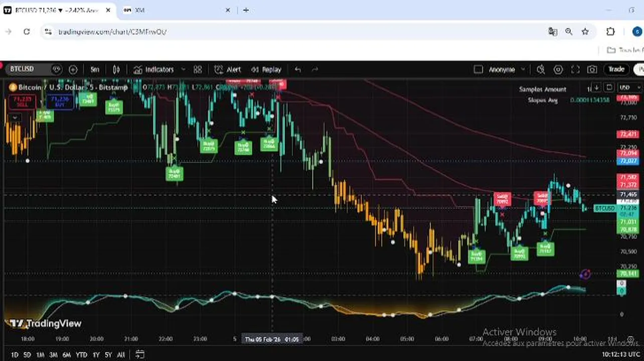The width and height of the screenshot is (644, 361).
Task: Click the layout square beside Anonyme
Action: tap(478, 69)
